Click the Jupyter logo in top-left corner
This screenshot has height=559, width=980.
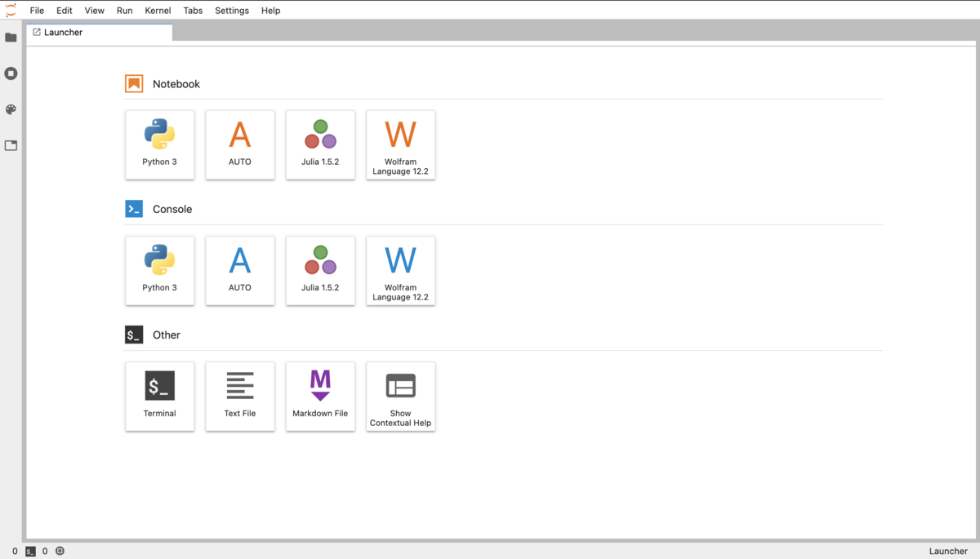point(11,10)
